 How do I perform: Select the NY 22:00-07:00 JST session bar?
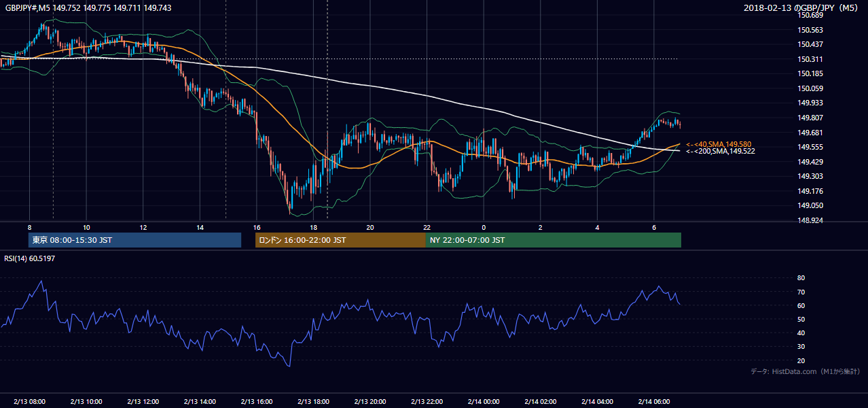[x=554, y=240]
